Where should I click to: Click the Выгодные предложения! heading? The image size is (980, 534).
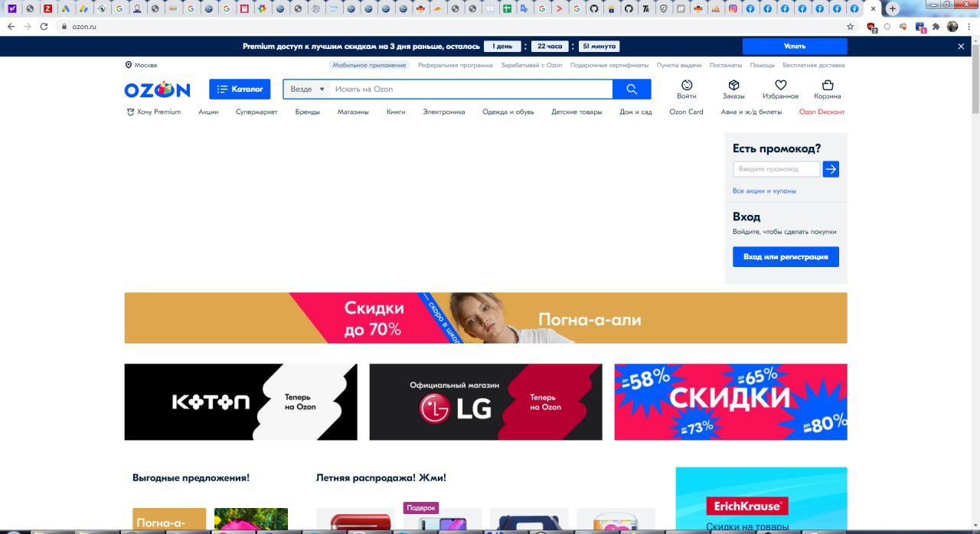pyautogui.click(x=191, y=478)
